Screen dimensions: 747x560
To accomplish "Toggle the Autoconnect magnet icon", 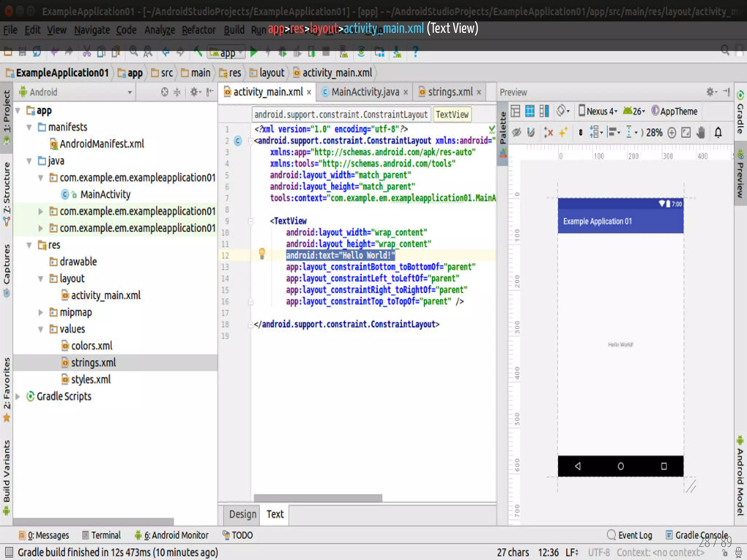I will [x=531, y=132].
